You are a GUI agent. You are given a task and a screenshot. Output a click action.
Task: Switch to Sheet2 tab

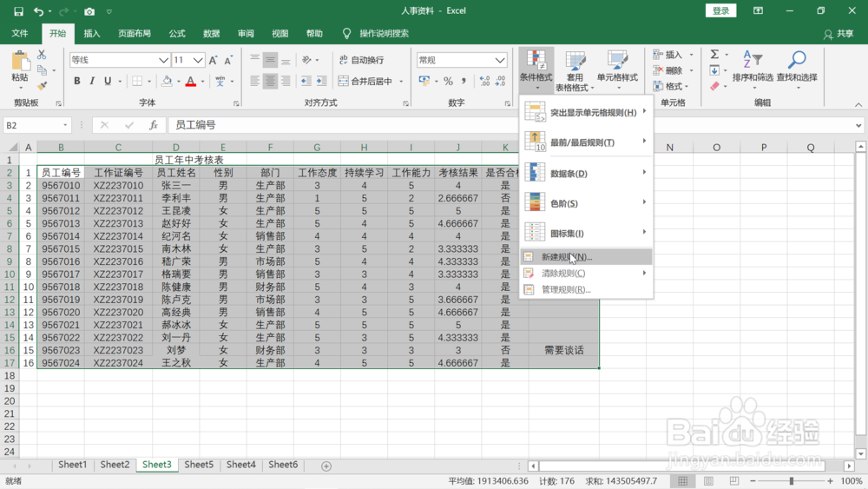pos(115,465)
